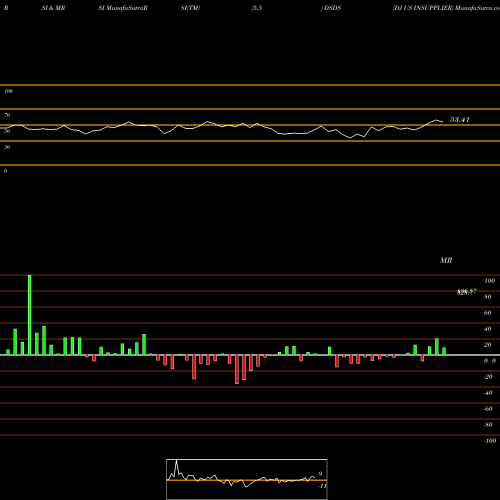Click the '(DJ US INSUPPLIER) MunafaSutra' title text
500x500 pixels.
(x=446, y=8)
